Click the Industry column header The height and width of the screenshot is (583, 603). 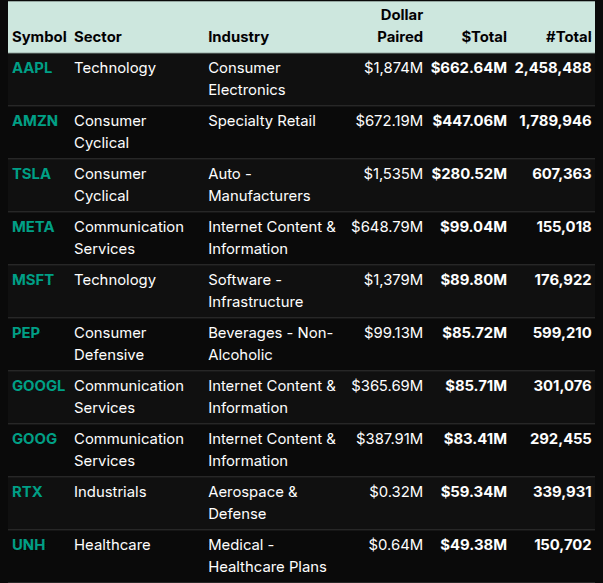pyautogui.click(x=238, y=37)
